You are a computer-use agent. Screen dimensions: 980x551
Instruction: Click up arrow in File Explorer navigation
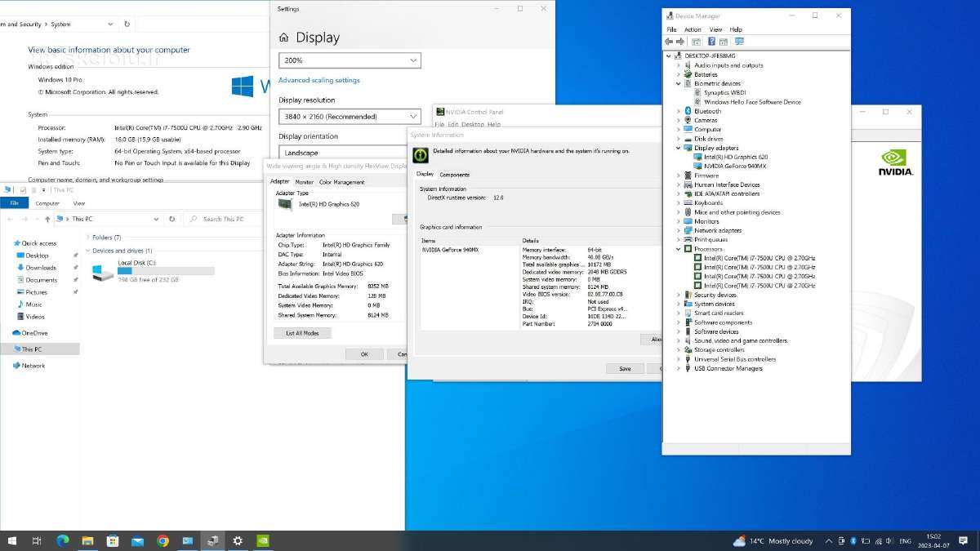(x=49, y=219)
